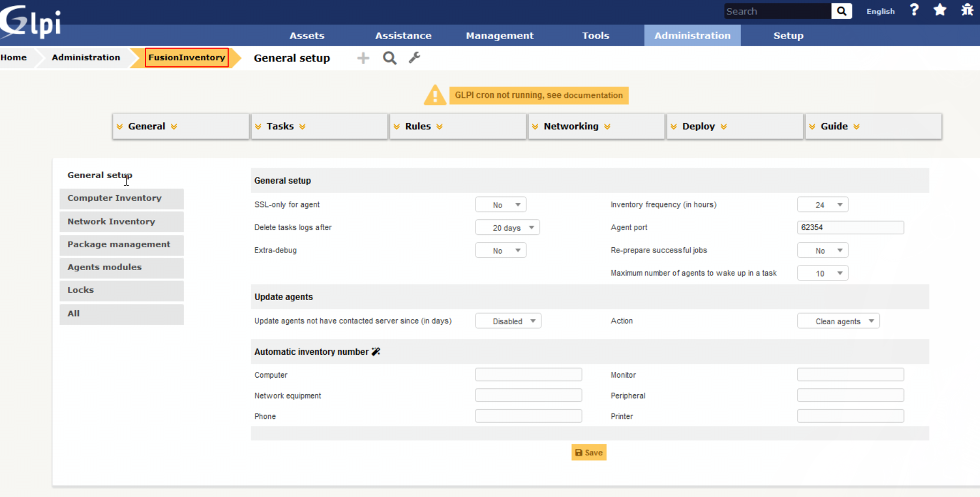
Task: Select the Locks tab
Action: tap(122, 290)
